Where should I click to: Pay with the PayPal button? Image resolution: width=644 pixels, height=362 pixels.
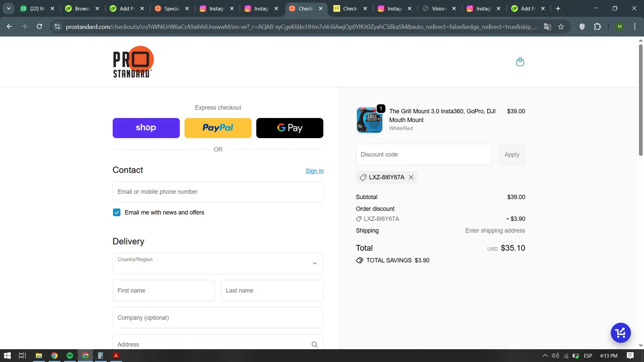(218, 128)
